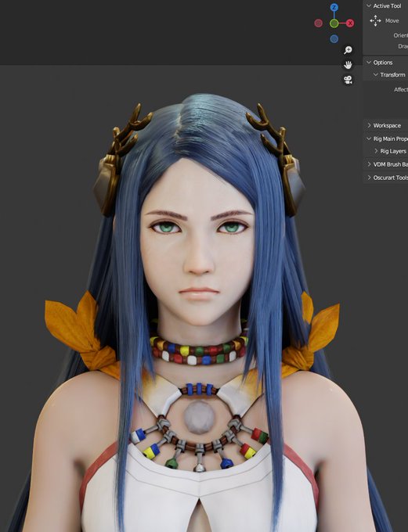Click the zoom magnifier viewport icon
This screenshot has height=532, width=408.
click(348, 50)
